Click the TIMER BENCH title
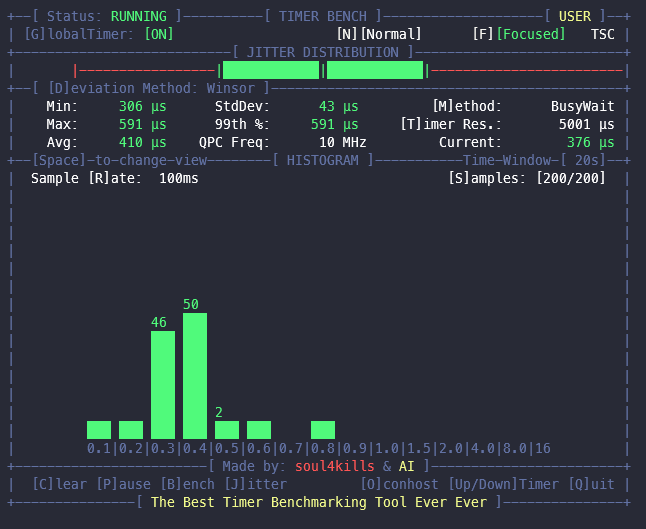 pos(323,16)
